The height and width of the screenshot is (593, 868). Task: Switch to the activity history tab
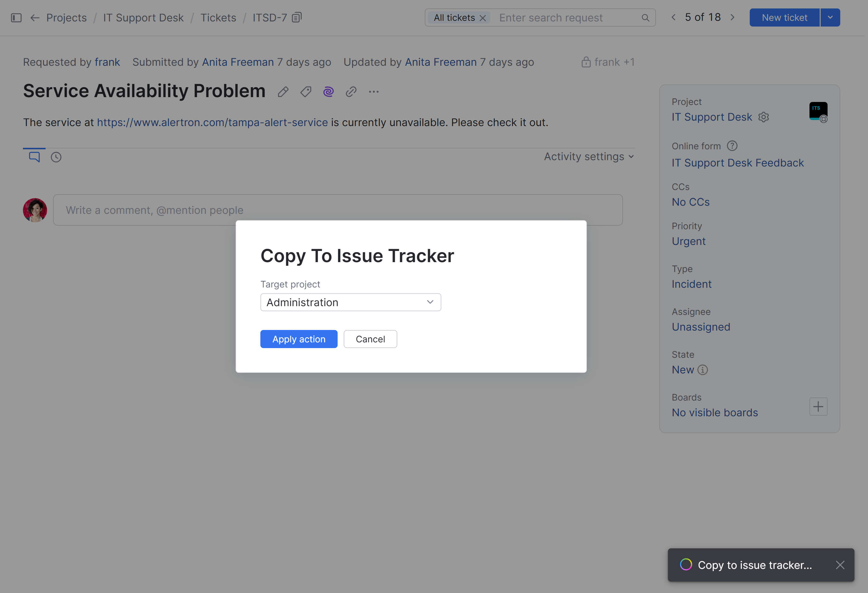pyautogui.click(x=56, y=157)
